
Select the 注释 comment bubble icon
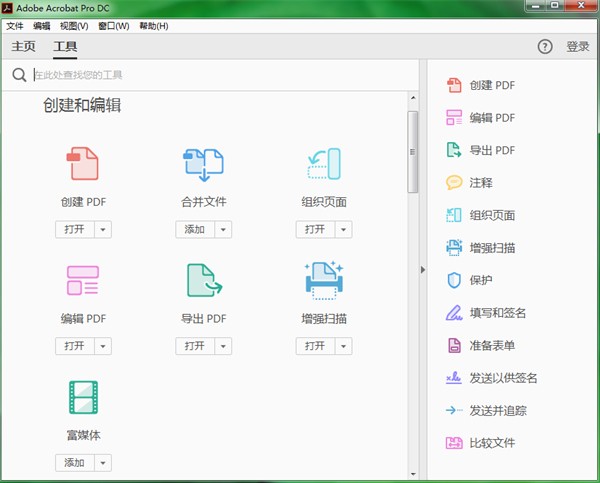(454, 183)
